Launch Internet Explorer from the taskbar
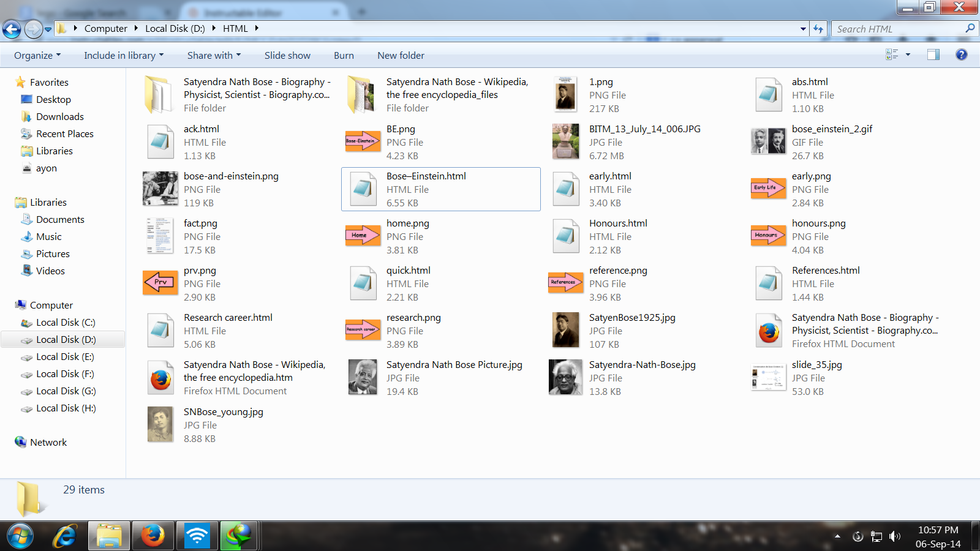The image size is (980, 551). point(64,536)
